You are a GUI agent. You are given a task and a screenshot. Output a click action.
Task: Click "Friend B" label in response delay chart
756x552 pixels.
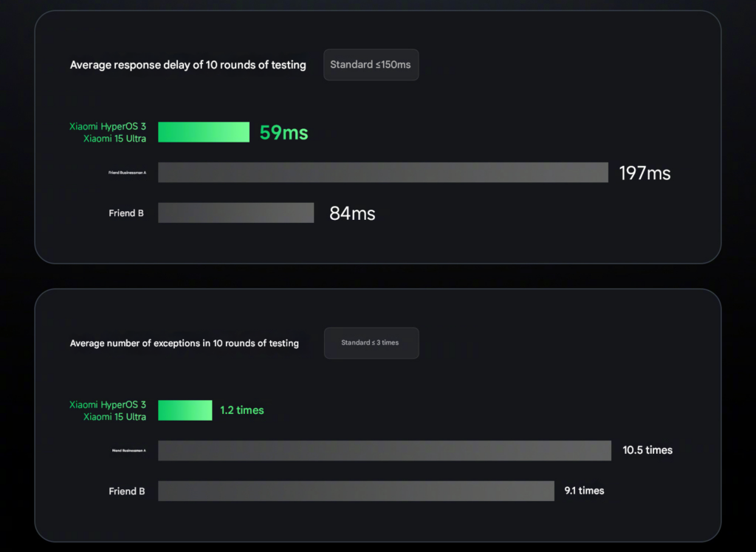tap(126, 213)
